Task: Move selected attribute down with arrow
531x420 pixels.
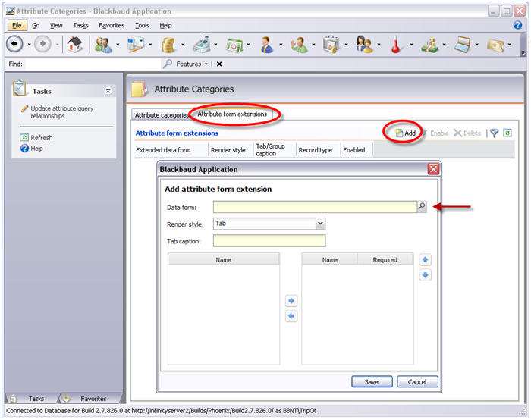Action: [425, 274]
